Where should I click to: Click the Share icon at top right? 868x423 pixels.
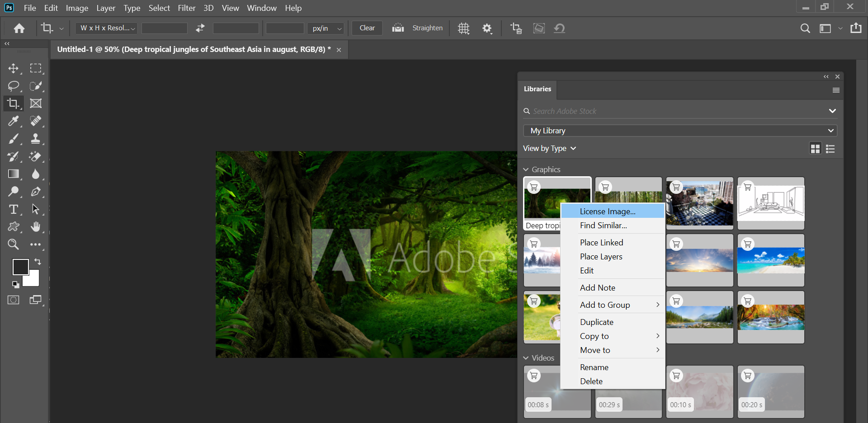pos(856,28)
